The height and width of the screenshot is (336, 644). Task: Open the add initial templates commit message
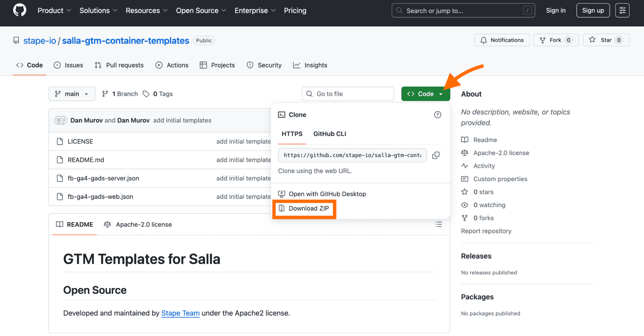182,120
